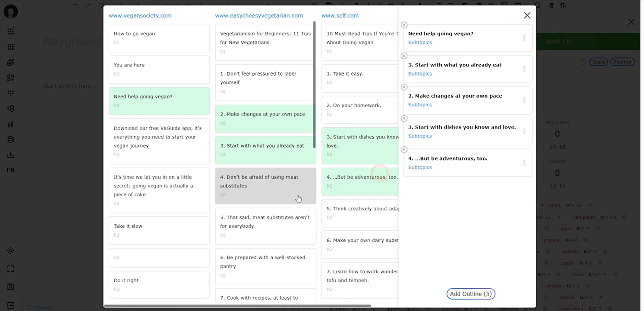Switch to the Audit (3) tab
This screenshot has width=644, height=311.
tap(558, 42)
